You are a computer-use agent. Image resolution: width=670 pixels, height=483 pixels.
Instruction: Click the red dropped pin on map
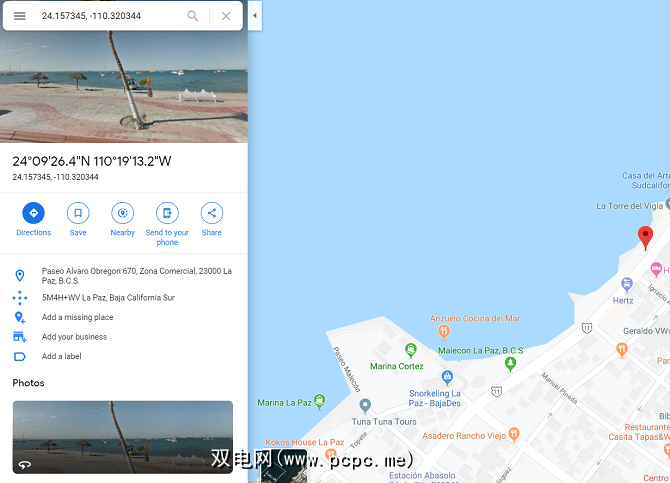click(645, 236)
